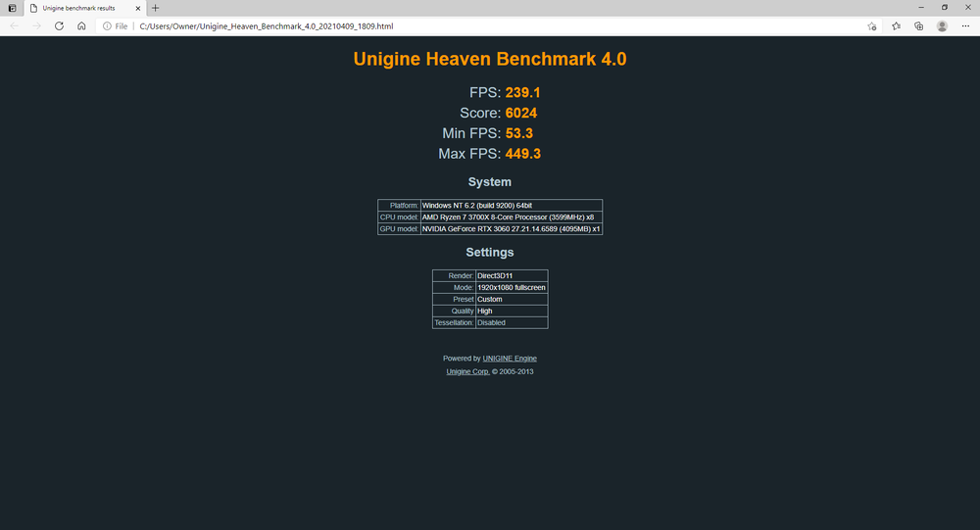980x530 pixels.
Task: Follow the Unigine Corp. link
Action: pyautogui.click(x=467, y=372)
